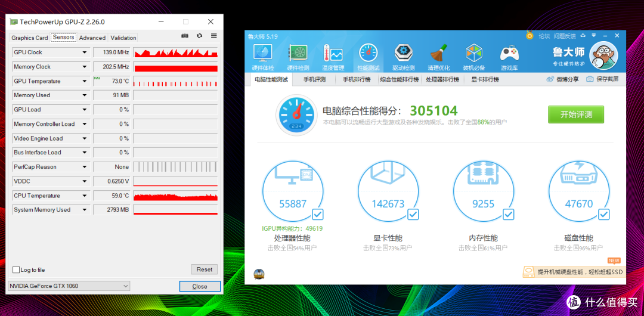This screenshot has width=644, height=316.
Task: Click 保存截屏 save screenshot link
Action: (x=602, y=79)
